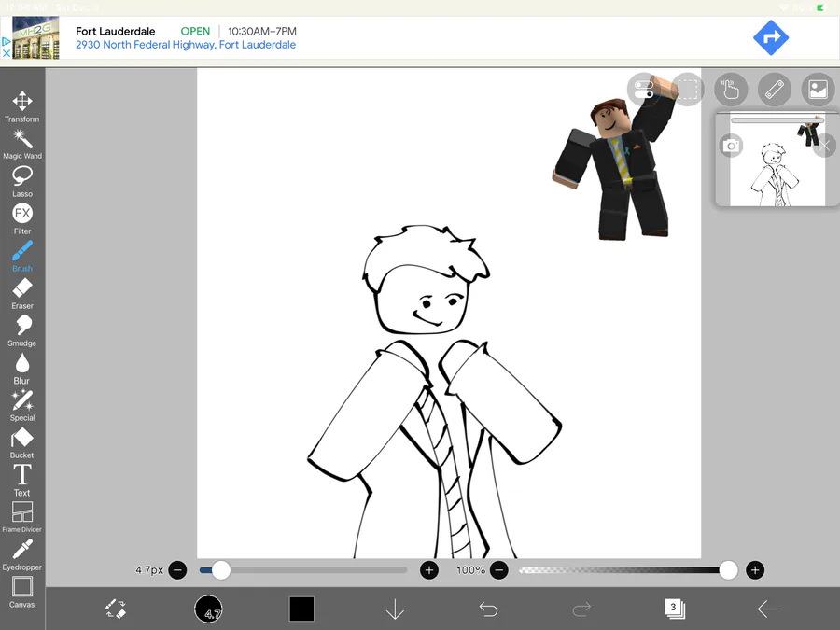The image size is (840, 630).
Task: Click the reference window drawing thumbnail
Action: click(x=777, y=161)
